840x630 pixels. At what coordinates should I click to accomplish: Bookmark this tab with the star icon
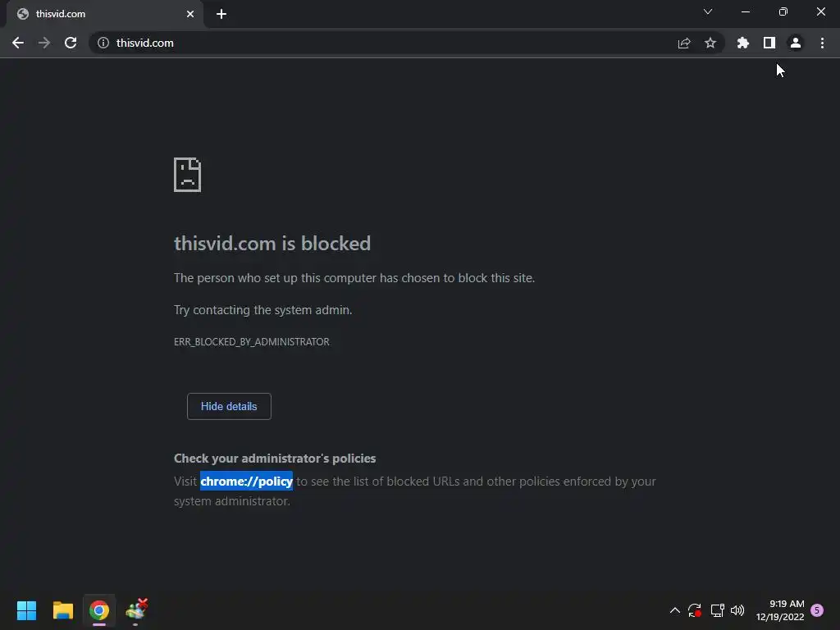(x=710, y=43)
